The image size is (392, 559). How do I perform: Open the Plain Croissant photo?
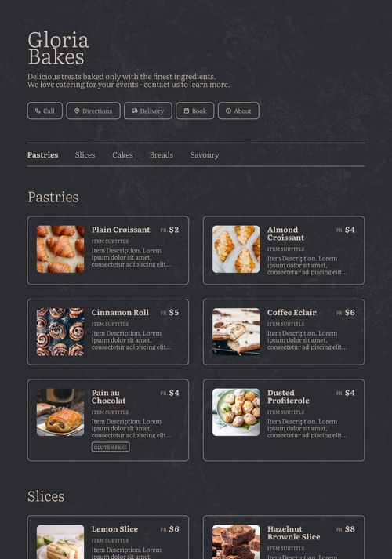60,249
